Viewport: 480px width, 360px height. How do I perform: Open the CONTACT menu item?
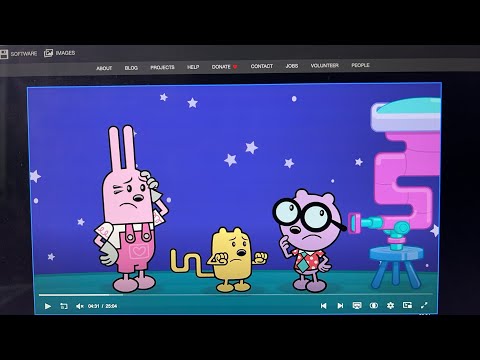coord(262,66)
